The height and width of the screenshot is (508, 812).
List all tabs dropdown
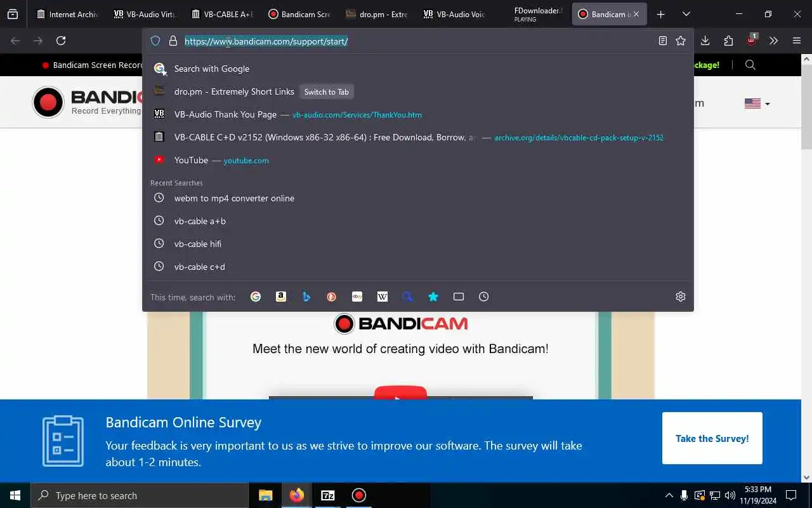(x=686, y=14)
